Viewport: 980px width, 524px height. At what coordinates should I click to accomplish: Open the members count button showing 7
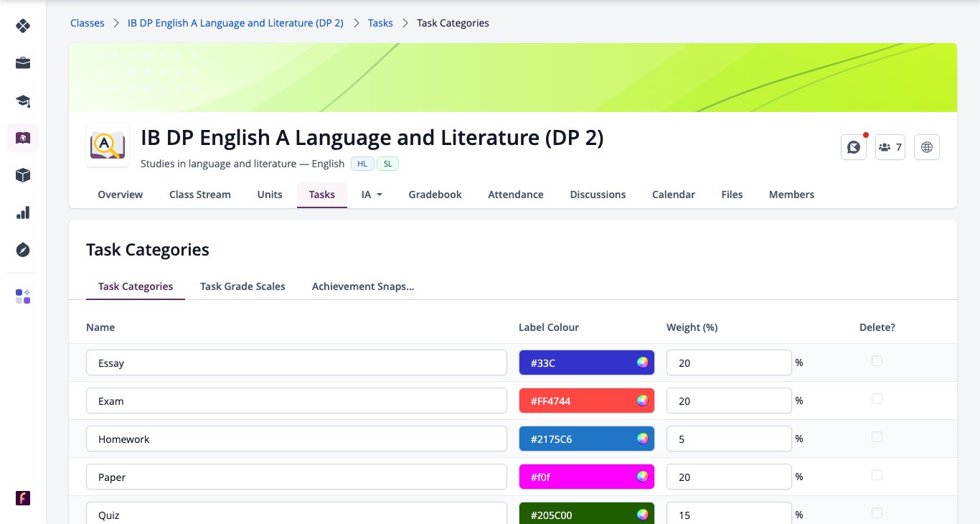click(890, 147)
